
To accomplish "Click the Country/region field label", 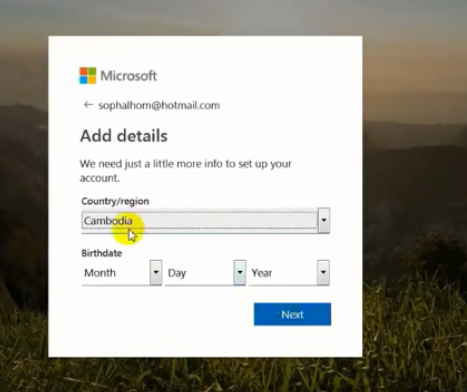I will 115,201.
